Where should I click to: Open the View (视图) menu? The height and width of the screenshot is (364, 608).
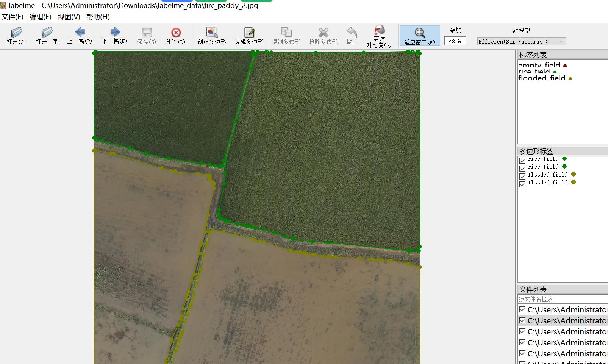69,17
